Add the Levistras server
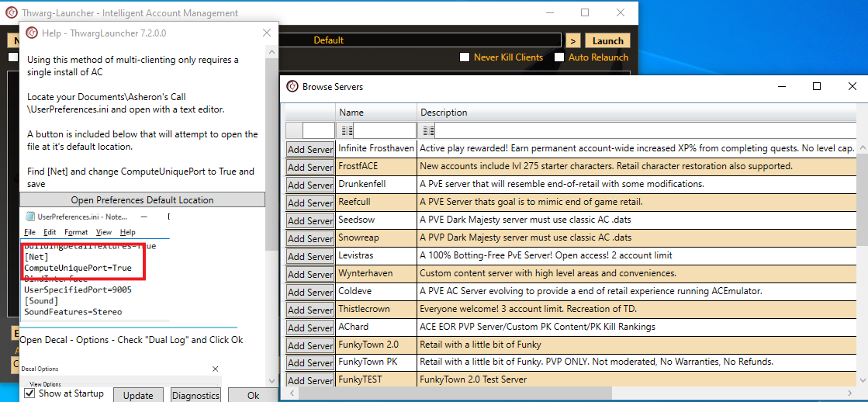Image resolution: width=868 pixels, height=402 pixels. (x=310, y=256)
